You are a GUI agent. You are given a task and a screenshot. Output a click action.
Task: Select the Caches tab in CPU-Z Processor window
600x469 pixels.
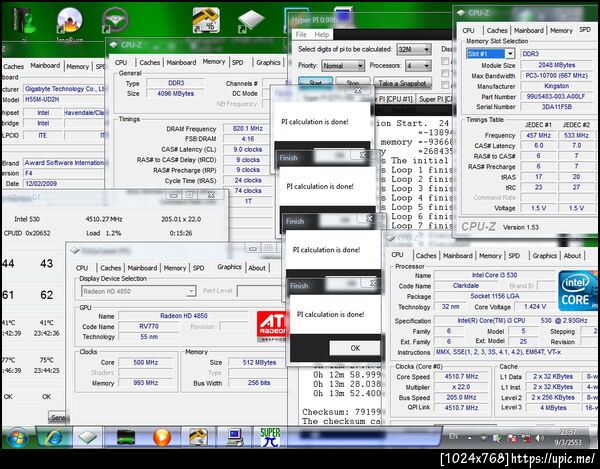426,256
